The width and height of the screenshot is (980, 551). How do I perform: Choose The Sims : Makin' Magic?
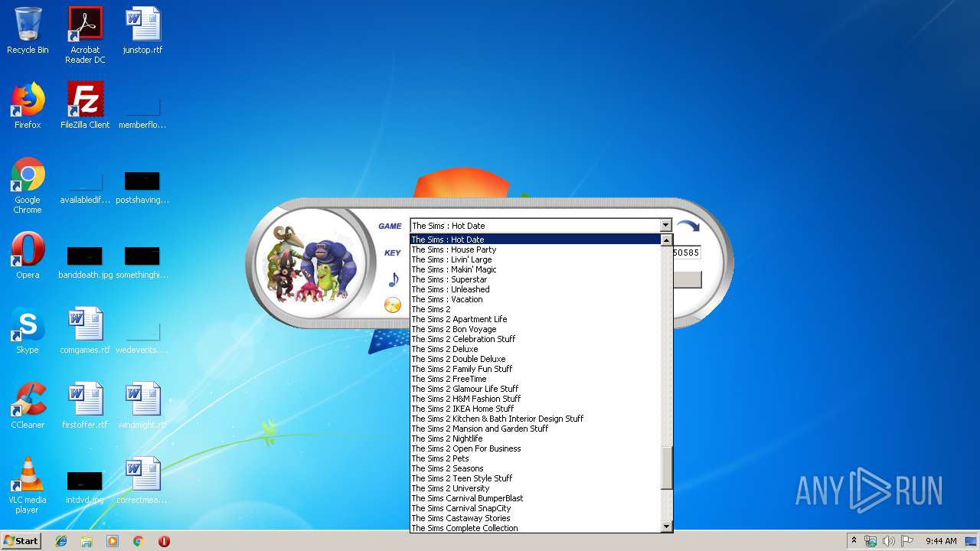535,269
